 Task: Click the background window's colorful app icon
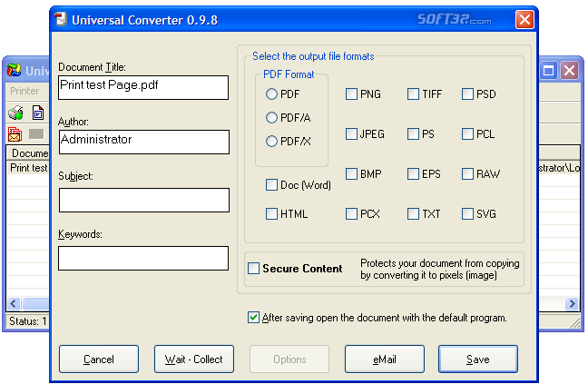click(x=15, y=70)
